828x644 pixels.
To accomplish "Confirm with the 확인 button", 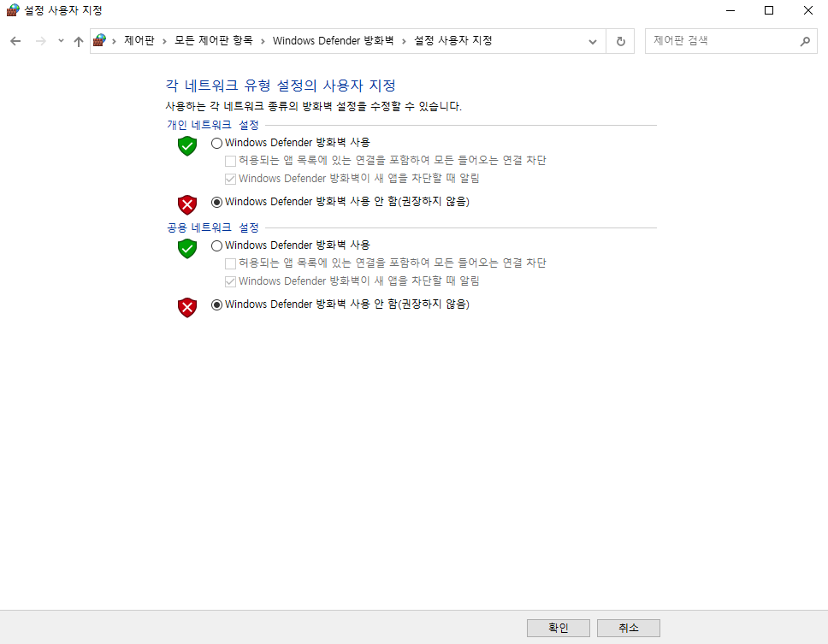I will 559,628.
